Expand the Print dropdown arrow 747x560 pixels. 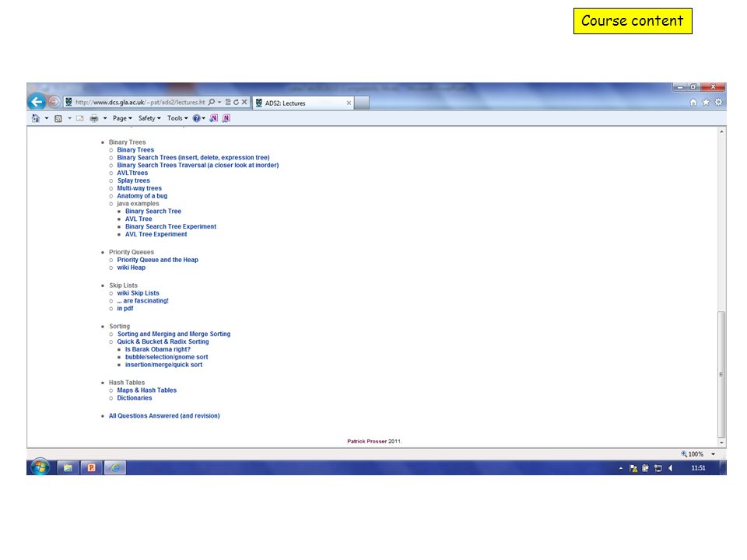coord(105,118)
